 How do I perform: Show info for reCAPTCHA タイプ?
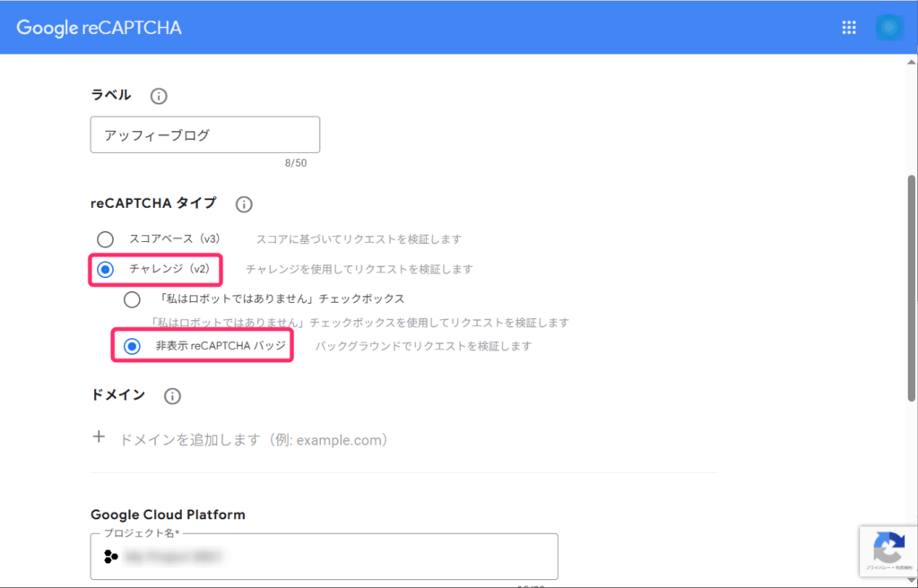(244, 204)
